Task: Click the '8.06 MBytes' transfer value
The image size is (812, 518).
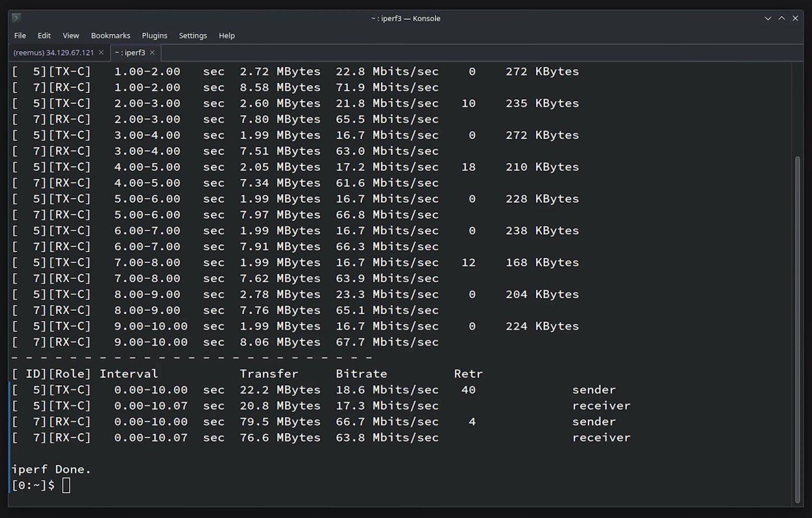Action: click(280, 342)
